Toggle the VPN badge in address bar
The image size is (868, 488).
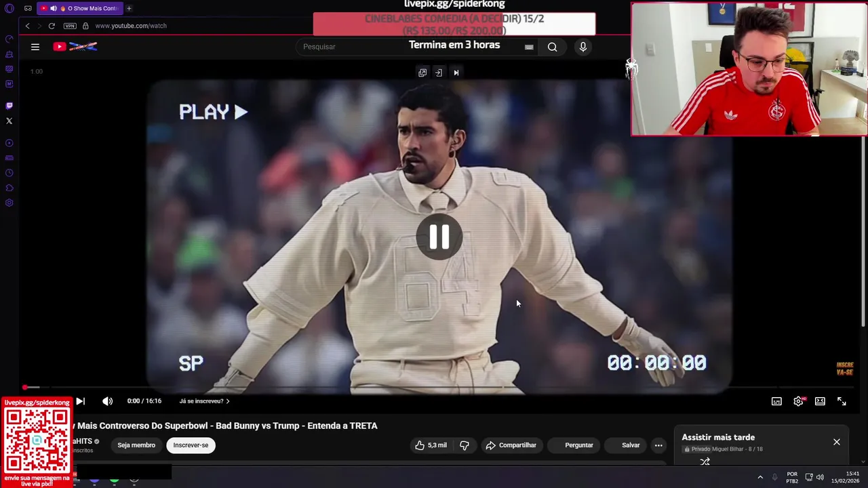coord(70,26)
